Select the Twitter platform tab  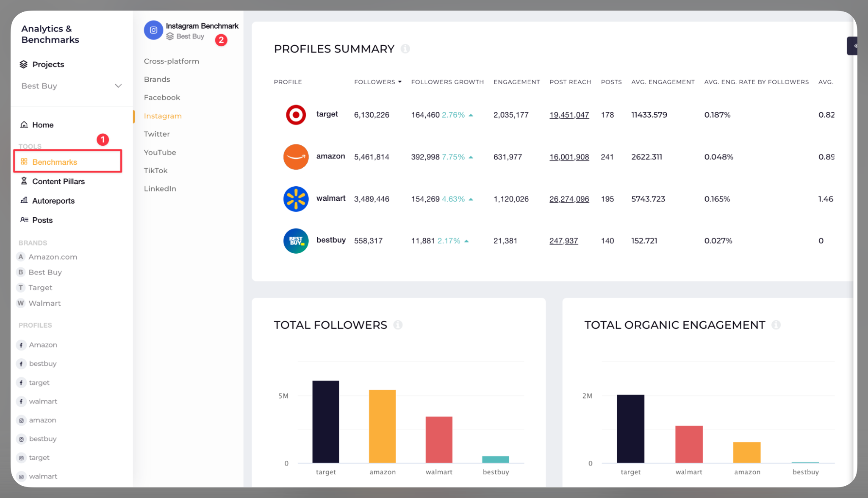point(156,134)
